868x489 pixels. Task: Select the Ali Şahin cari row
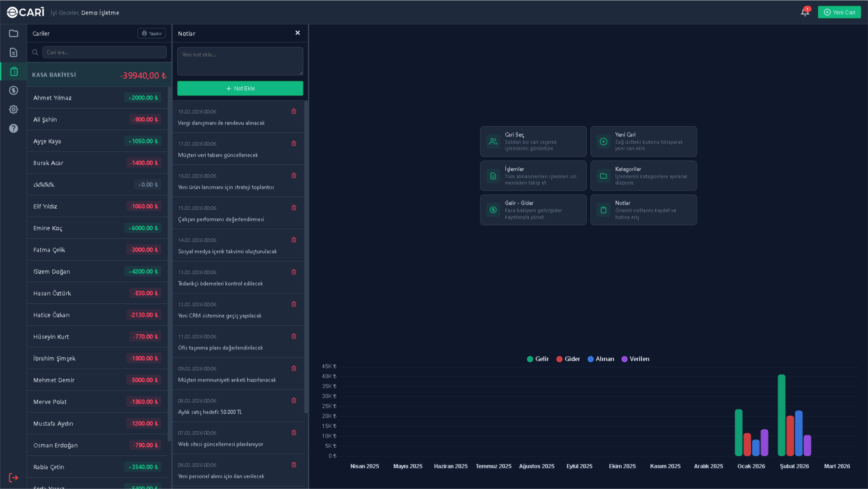pyautogui.click(x=97, y=119)
